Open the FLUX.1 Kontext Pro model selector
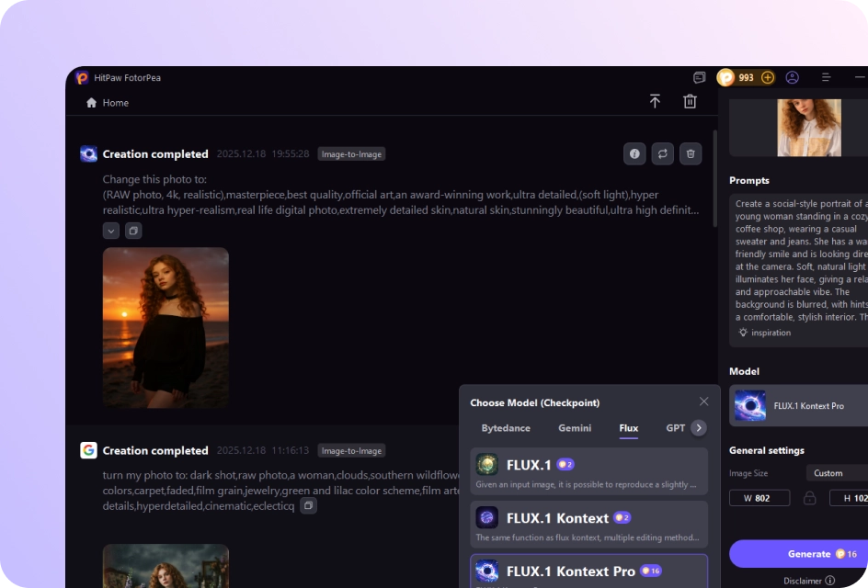 [x=798, y=406]
